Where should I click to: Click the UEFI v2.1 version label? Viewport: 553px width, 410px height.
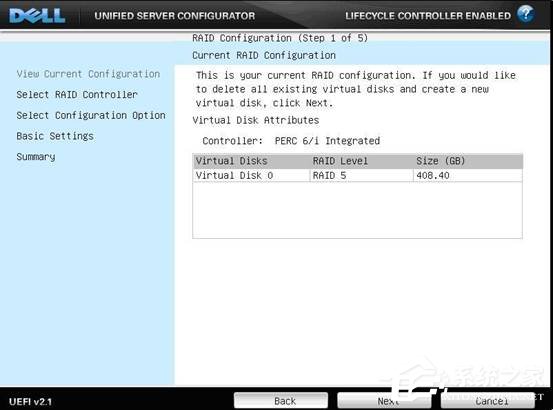pos(30,402)
